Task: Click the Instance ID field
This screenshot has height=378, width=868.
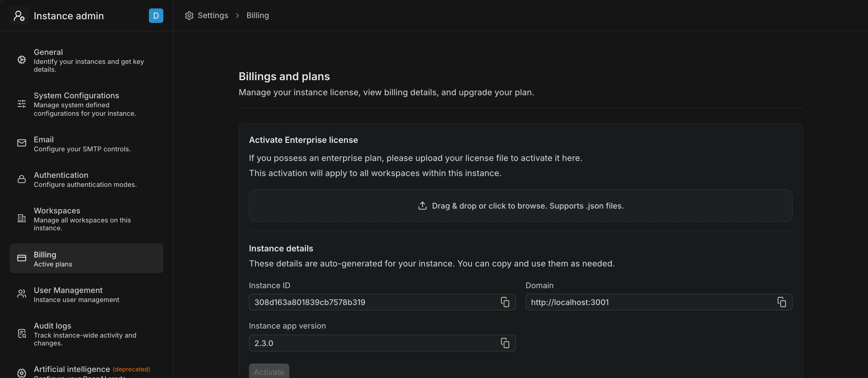Action: tap(382, 302)
